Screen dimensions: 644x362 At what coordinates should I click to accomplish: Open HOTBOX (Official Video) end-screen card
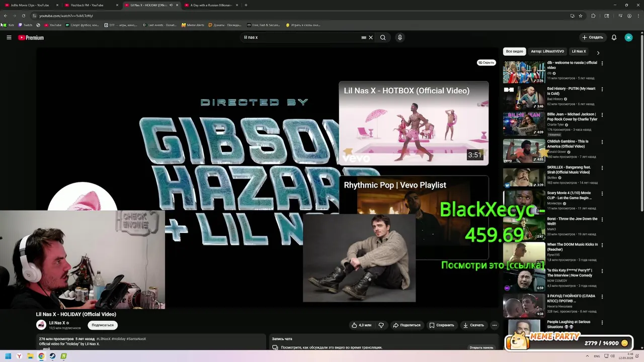click(414, 123)
